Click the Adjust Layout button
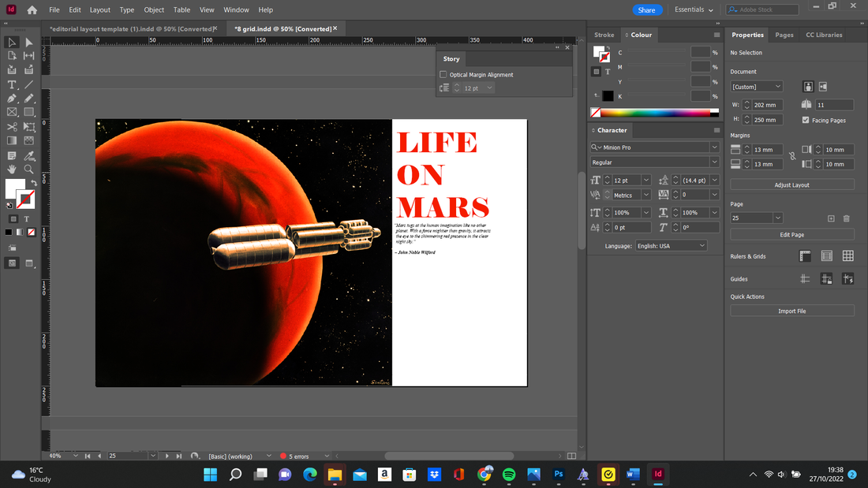This screenshot has height=488, width=868. pyautogui.click(x=792, y=184)
